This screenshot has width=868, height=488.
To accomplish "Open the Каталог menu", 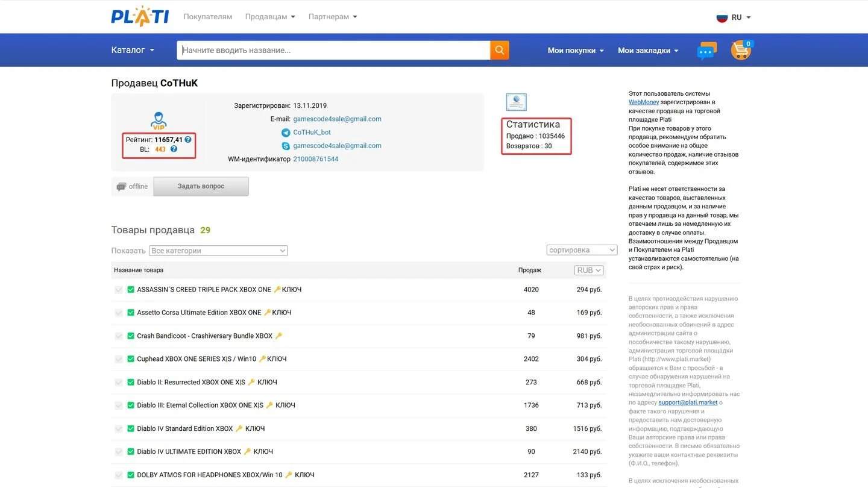I will [133, 50].
